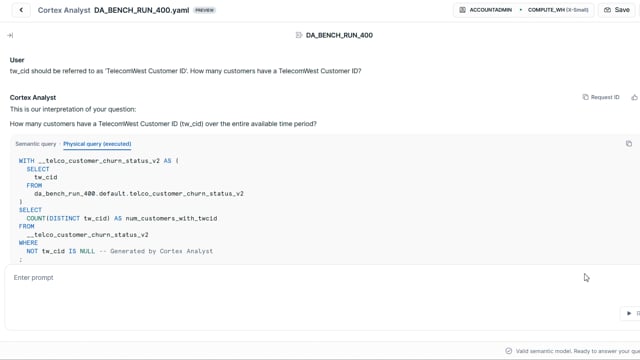Click the back arrow button

point(21,10)
